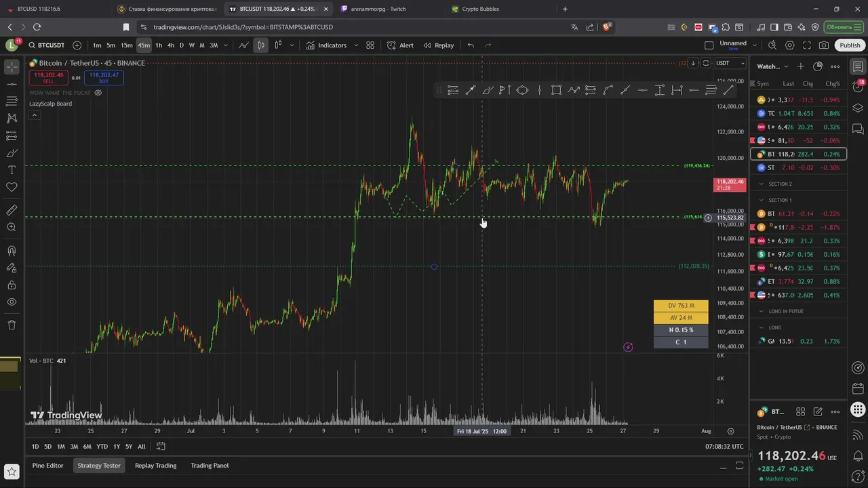Select the ellipse shape in floating toolbar

tap(522, 90)
